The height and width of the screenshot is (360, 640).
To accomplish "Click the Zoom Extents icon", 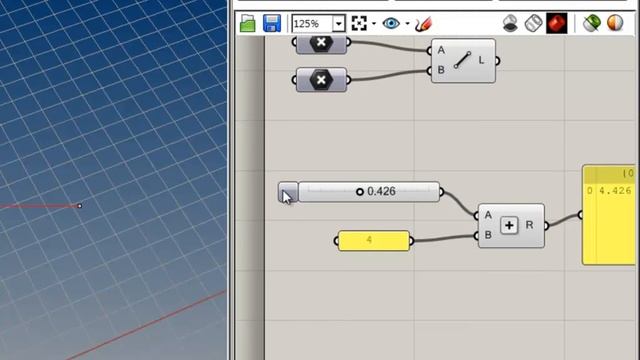I will [x=359, y=24].
